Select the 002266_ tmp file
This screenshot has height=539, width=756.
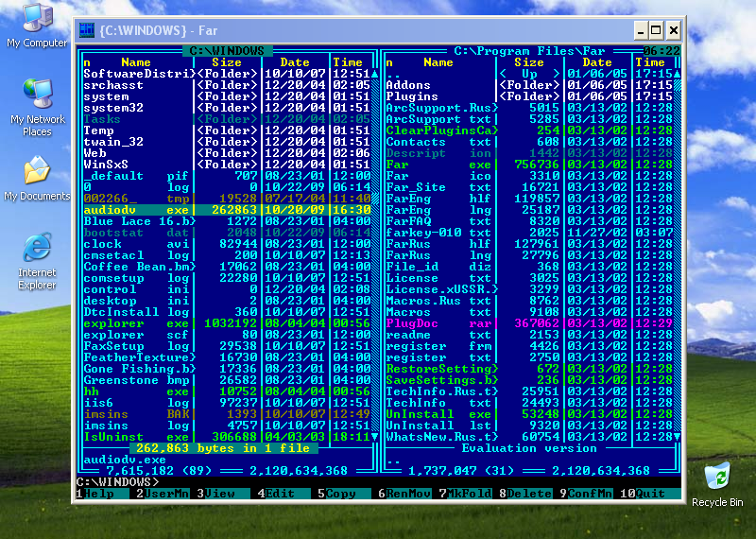[227, 199]
